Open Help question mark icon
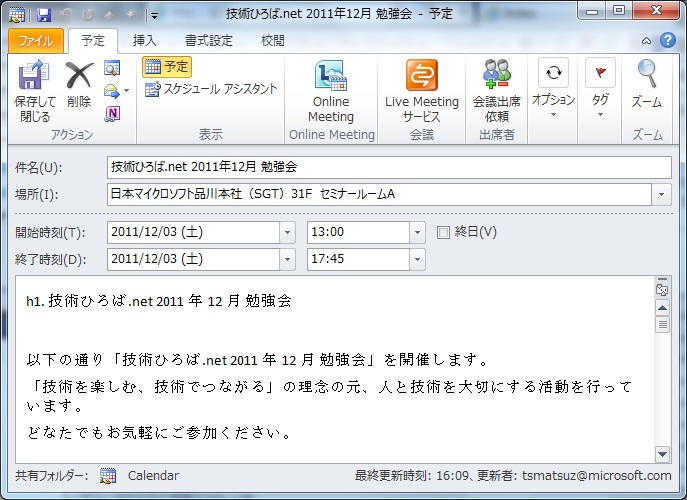The image size is (687, 500). point(668,40)
